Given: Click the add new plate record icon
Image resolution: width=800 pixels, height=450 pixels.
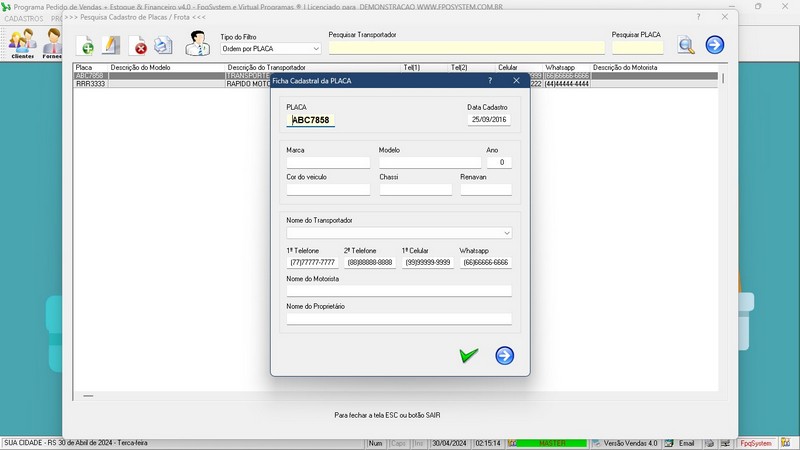Looking at the screenshot, I should tap(86, 45).
